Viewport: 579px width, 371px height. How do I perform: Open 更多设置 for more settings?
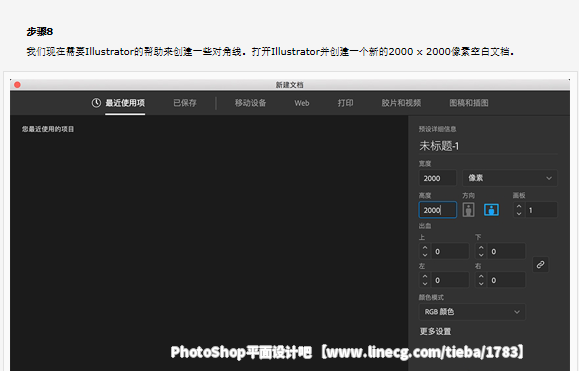(x=435, y=332)
